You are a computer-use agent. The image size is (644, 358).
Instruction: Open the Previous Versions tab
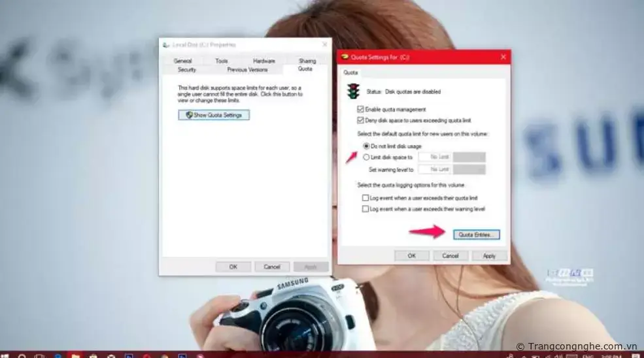pos(247,69)
